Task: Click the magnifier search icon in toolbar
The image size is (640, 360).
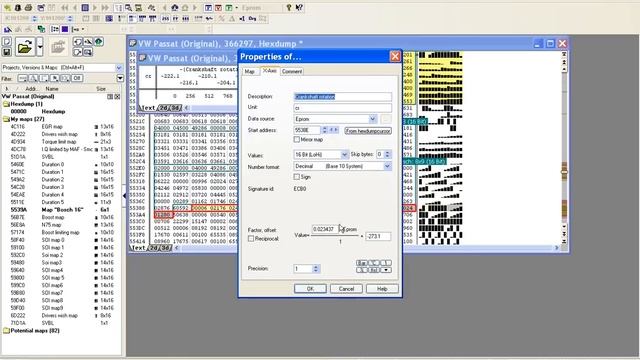Action: [128, 7]
